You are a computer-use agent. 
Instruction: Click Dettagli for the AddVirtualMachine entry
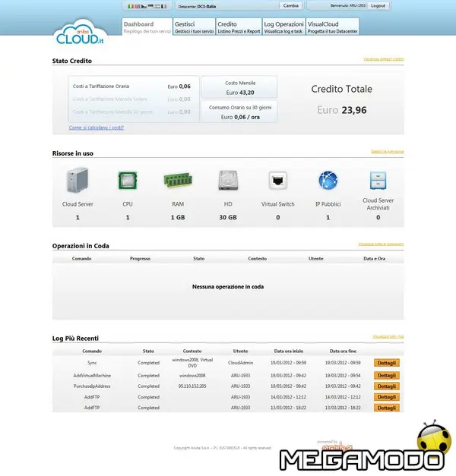click(x=386, y=375)
